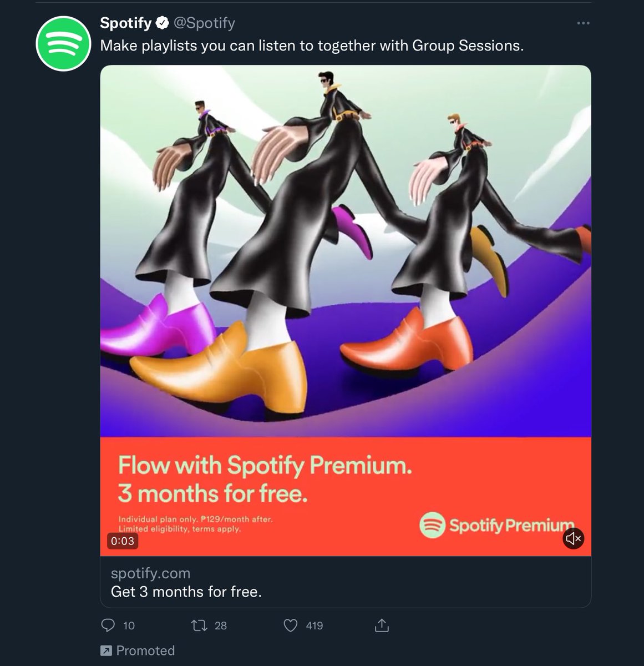644x666 pixels.
Task: Click the @Spotify handle
Action: (x=204, y=23)
